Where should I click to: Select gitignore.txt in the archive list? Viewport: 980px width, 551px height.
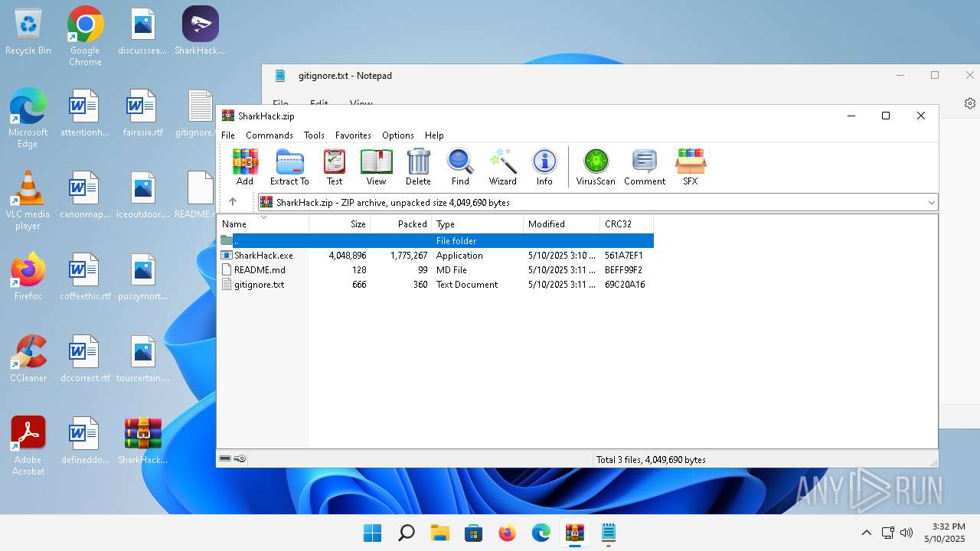pyautogui.click(x=259, y=285)
